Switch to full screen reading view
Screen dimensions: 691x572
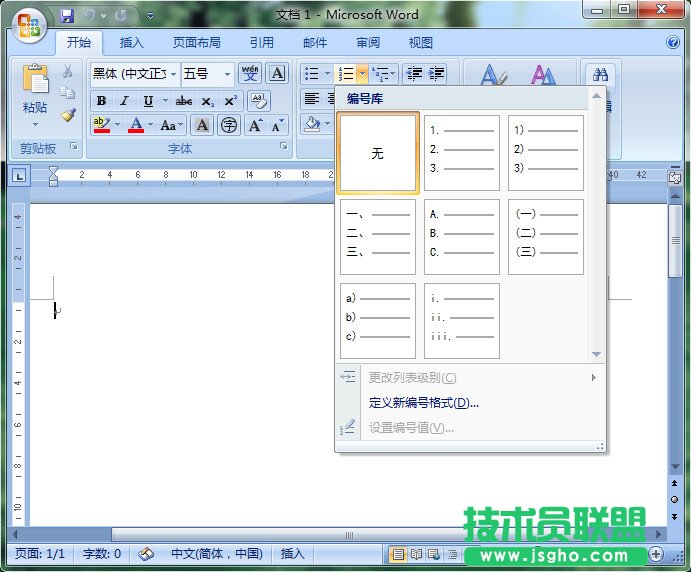416,554
